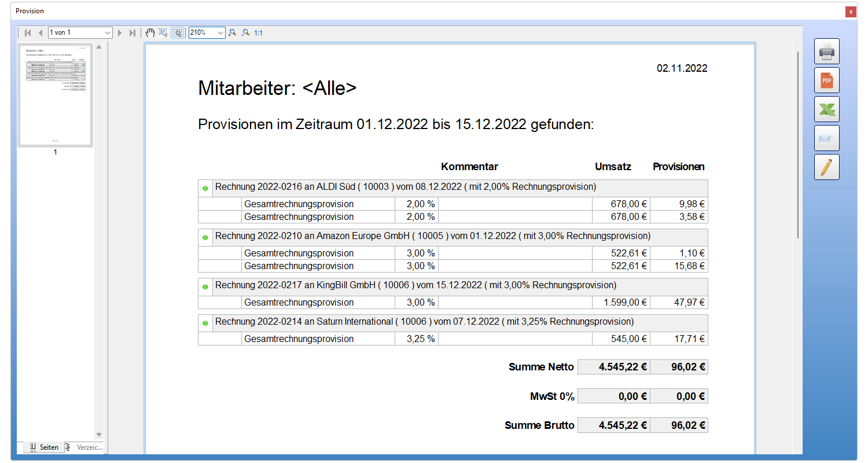868x463 pixels.
Task: Export report to Excel
Action: click(x=827, y=109)
